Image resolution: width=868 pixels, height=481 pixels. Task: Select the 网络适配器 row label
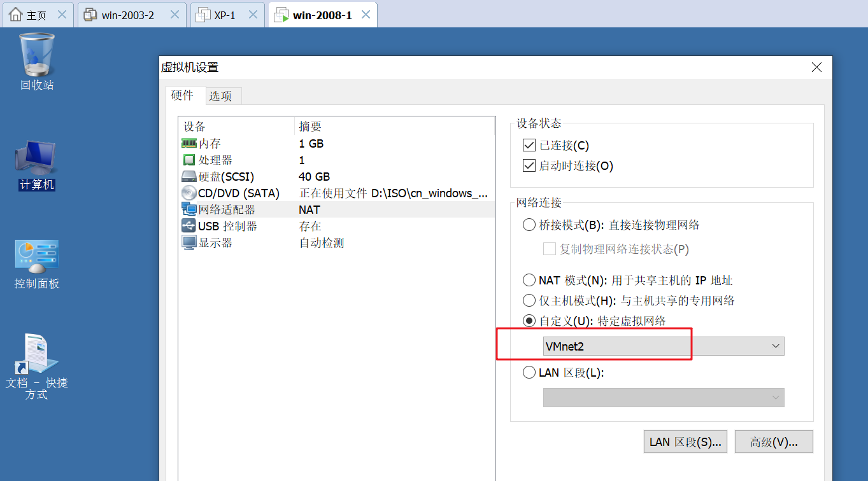tap(227, 209)
